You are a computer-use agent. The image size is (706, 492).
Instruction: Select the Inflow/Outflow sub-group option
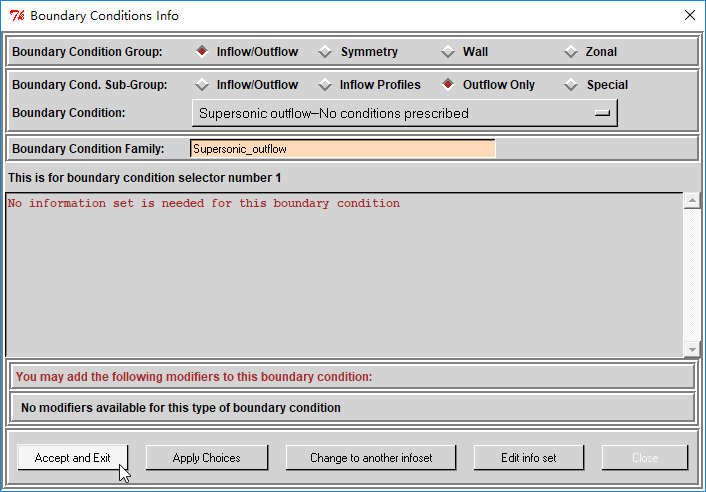tap(203, 85)
